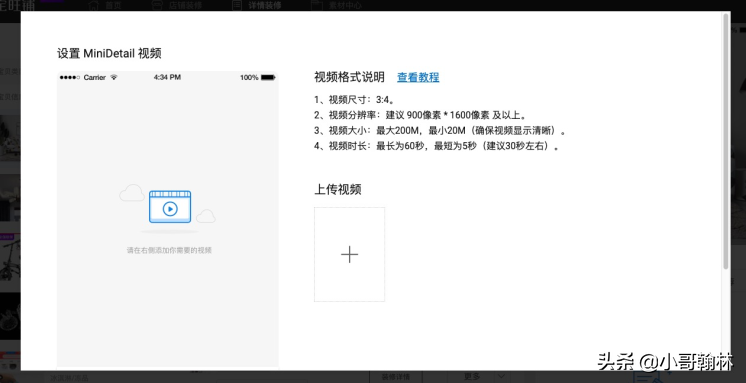This screenshot has height=383, width=746.
Task: Click the 4:34 PM time in phone preview
Action: [167, 77]
